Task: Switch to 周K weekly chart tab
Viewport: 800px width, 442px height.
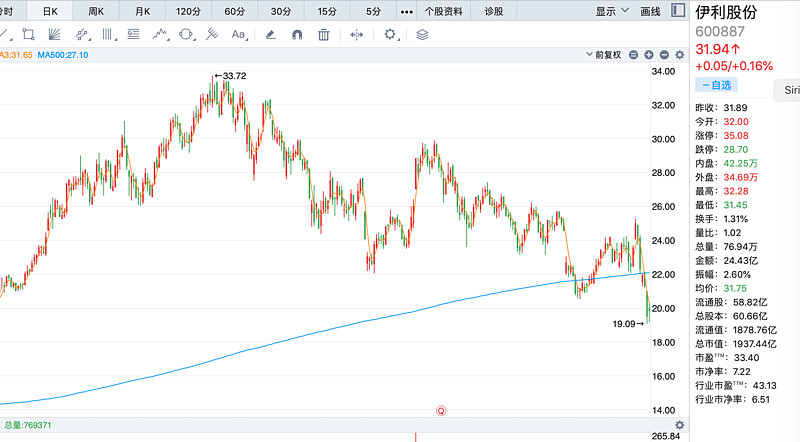Action: [x=96, y=12]
